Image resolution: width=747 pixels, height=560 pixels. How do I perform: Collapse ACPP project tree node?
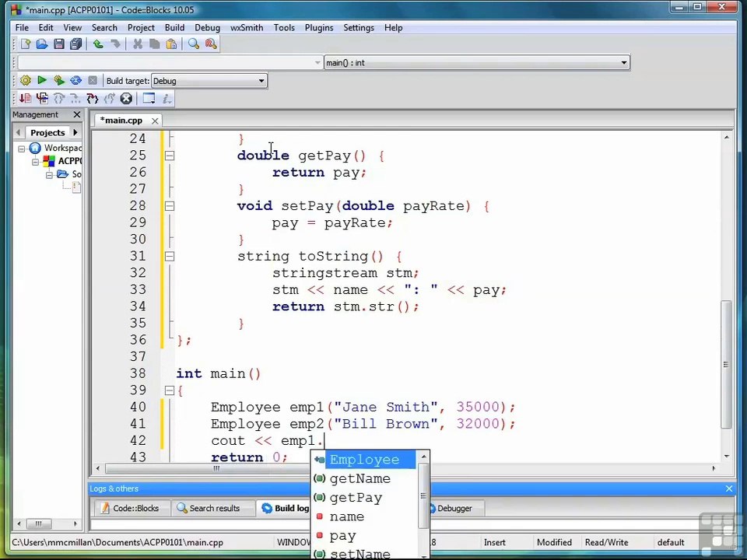coord(35,162)
